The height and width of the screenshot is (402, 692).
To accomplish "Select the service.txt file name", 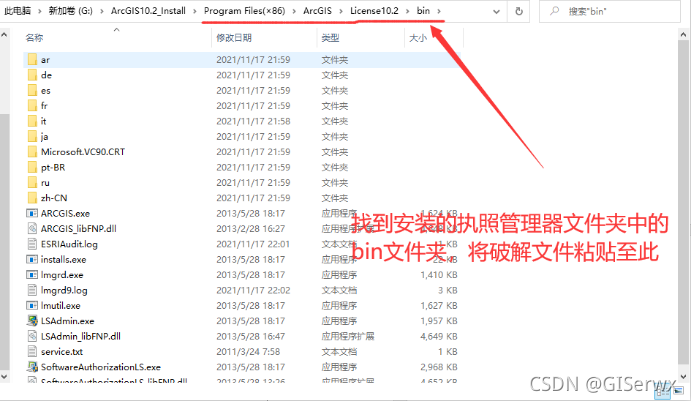I will coord(62,352).
